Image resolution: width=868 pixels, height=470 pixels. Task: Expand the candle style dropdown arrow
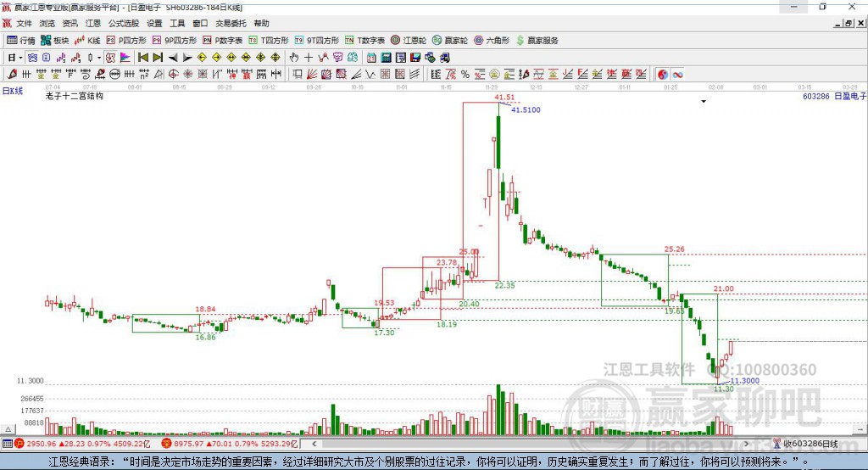click(x=99, y=58)
